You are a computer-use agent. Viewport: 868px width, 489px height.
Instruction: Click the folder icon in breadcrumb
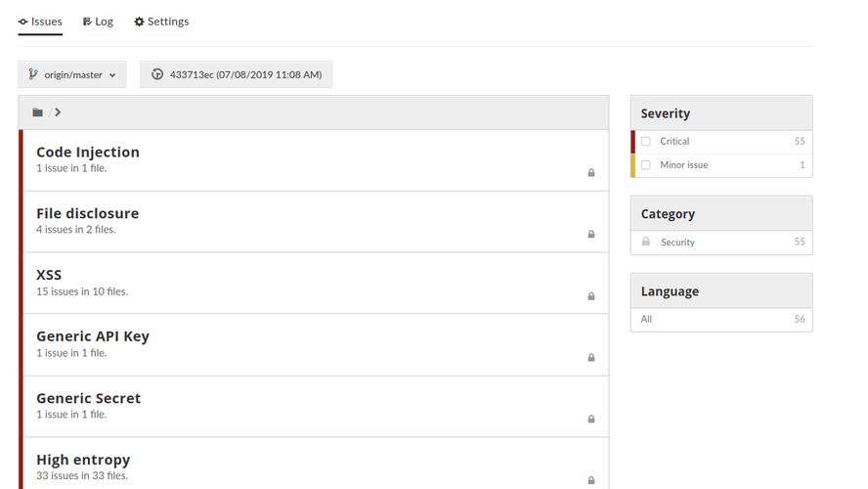point(37,112)
